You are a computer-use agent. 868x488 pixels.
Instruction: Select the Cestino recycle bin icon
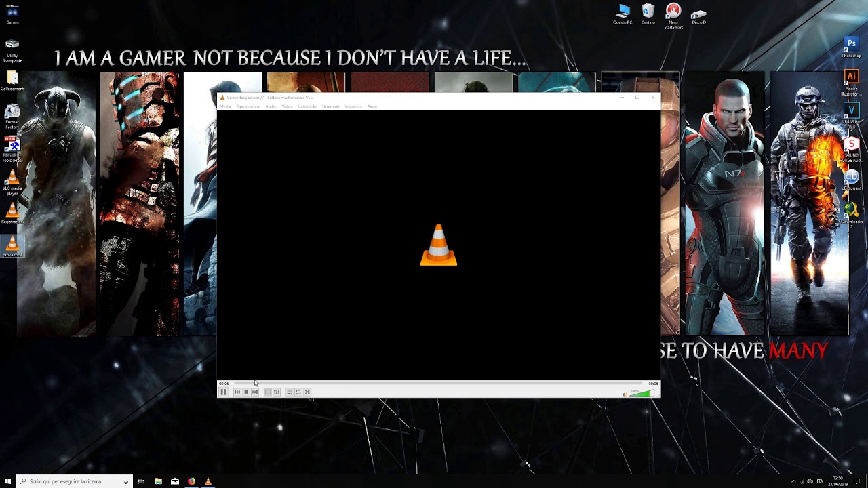(x=648, y=15)
